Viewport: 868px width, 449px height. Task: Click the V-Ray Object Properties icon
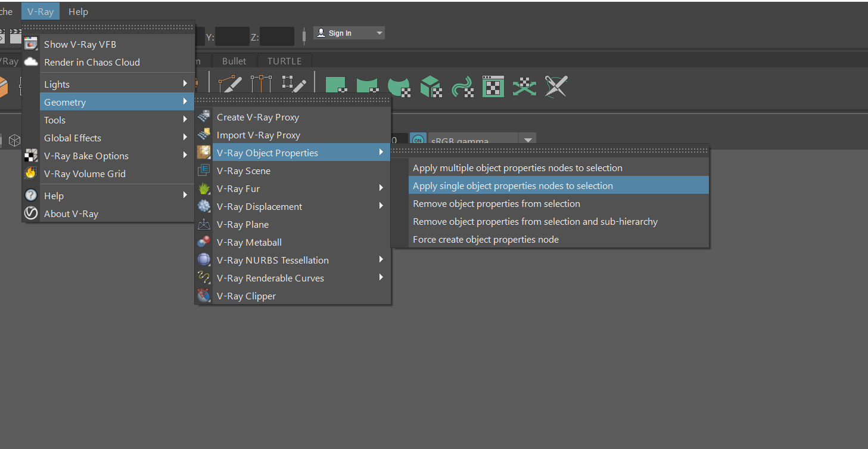pyautogui.click(x=204, y=153)
